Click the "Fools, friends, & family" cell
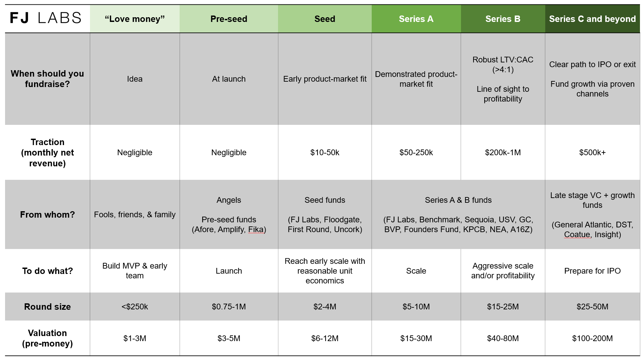 [x=135, y=215]
